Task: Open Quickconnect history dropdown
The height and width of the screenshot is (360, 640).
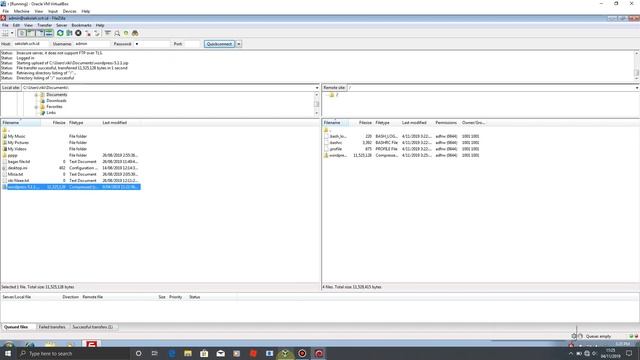Action: point(239,44)
